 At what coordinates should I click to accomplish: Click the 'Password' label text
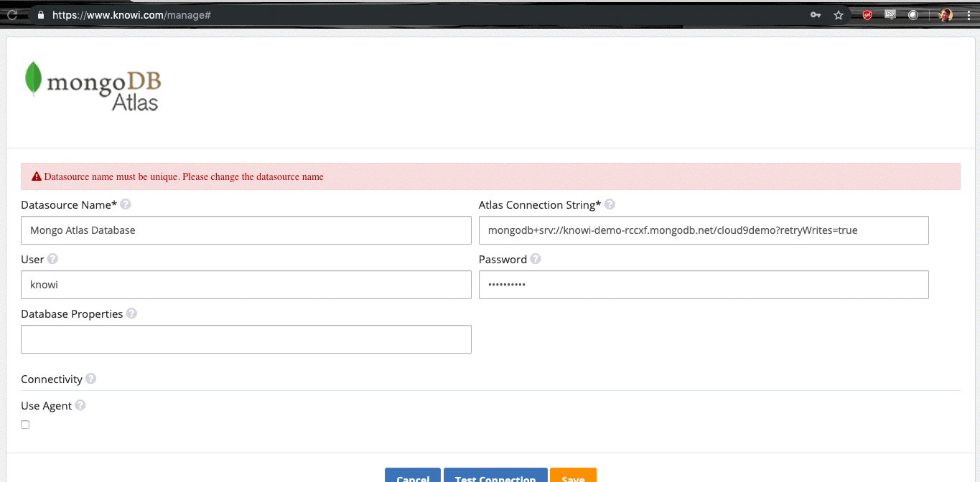click(503, 260)
